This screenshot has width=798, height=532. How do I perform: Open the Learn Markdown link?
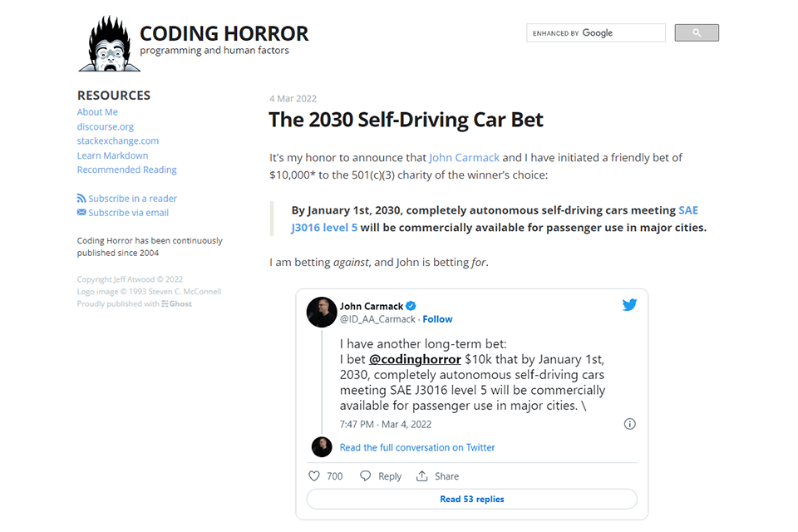pos(112,155)
